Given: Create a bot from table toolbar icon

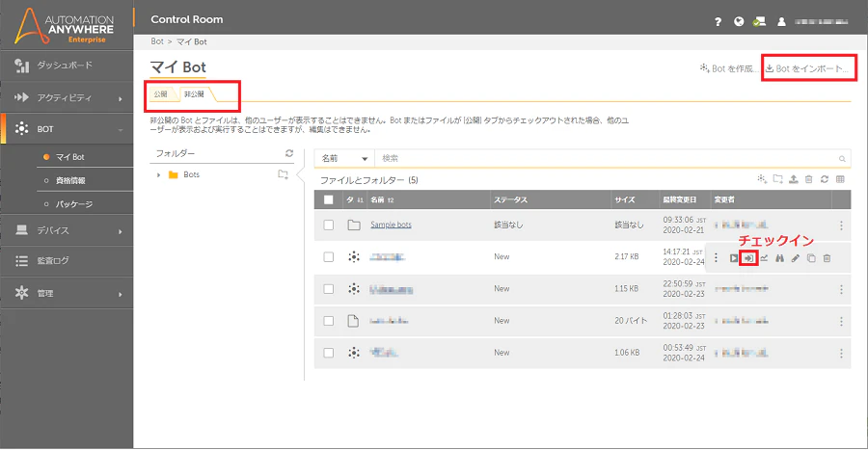Looking at the screenshot, I should click(762, 179).
